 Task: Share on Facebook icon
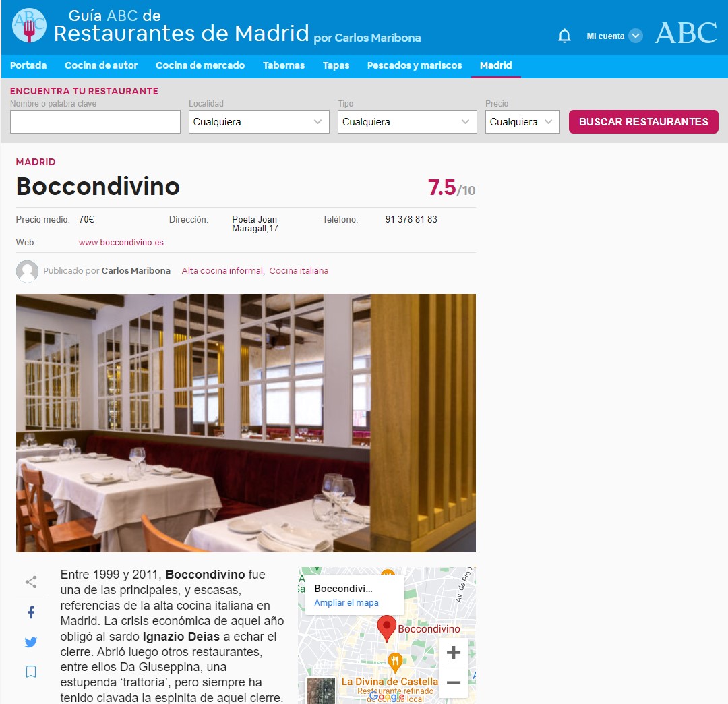pos(31,612)
